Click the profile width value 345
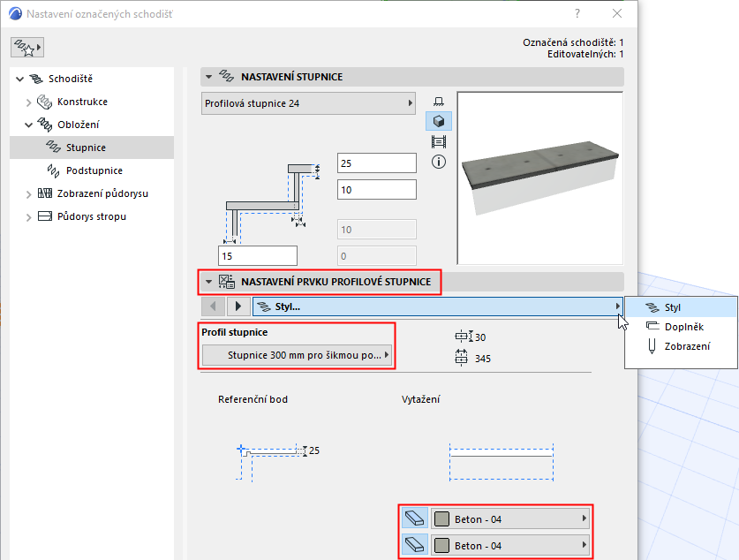739x560 pixels. [x=483, y=359]
